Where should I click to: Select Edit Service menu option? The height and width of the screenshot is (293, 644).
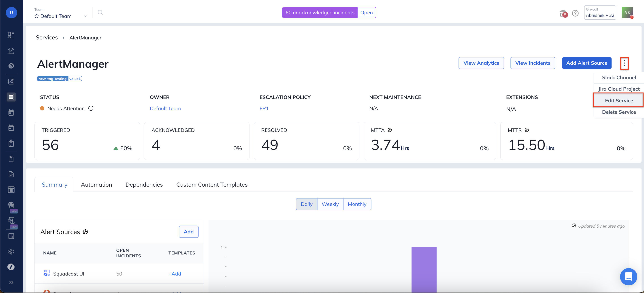619,101
